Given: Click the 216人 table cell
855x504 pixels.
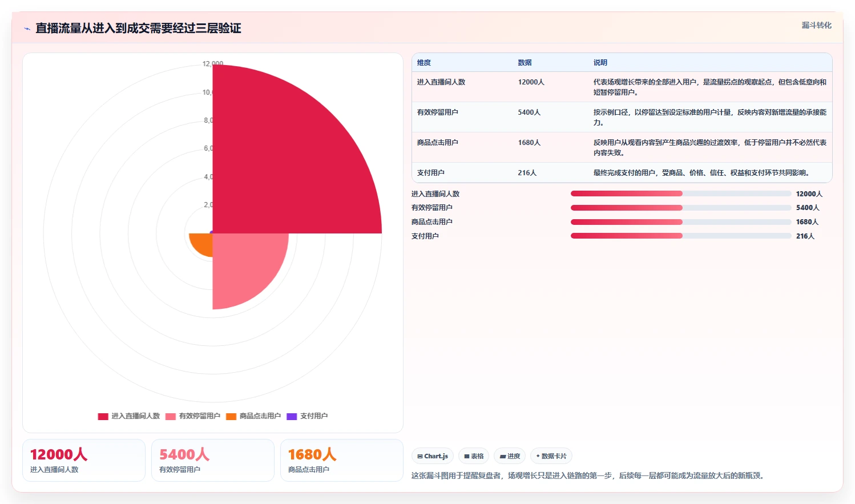Looking at the screenshot, I should [527, 173].
